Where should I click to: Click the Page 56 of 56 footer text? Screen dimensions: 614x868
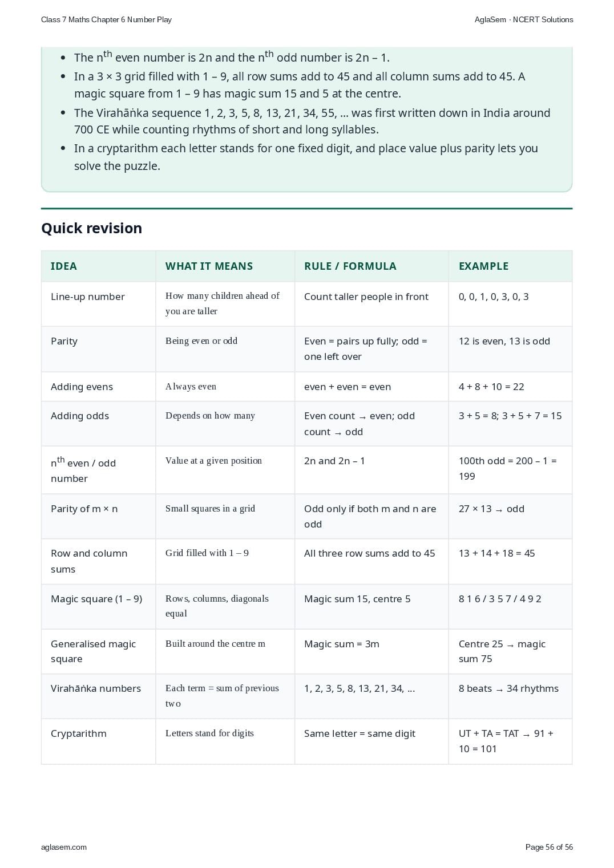click(x=549, y=847)
